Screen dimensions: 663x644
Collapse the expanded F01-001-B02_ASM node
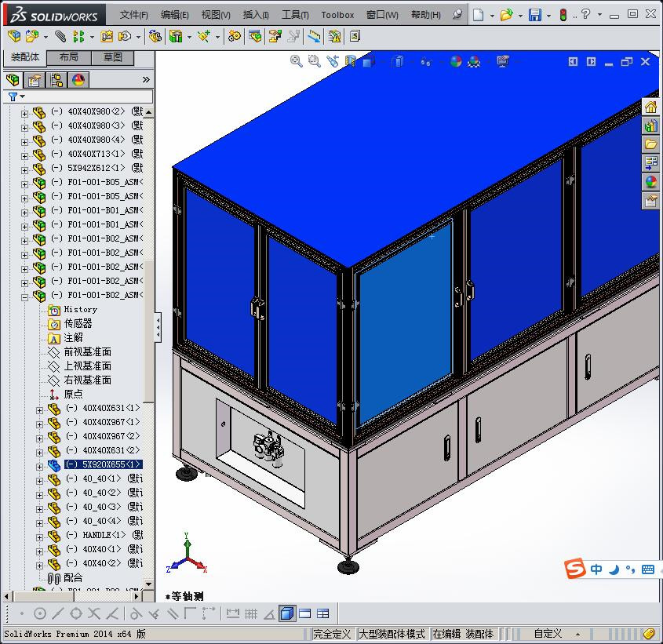coord(24,297)
